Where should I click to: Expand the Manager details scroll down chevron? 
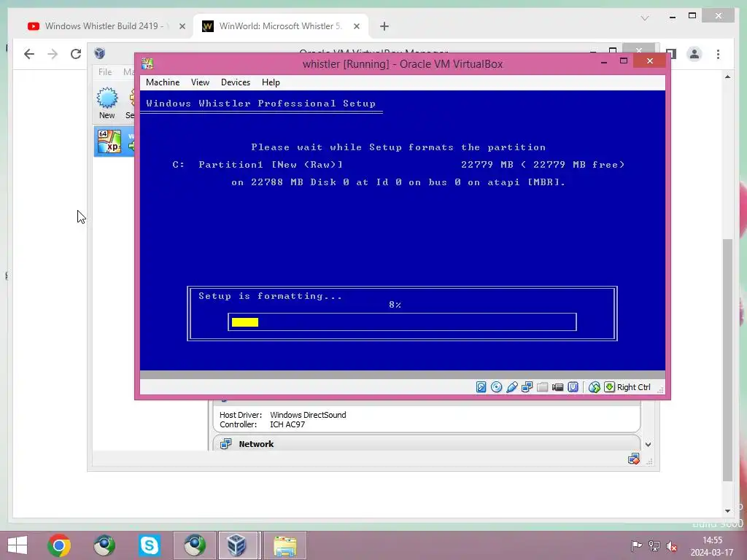click(648, 444)
